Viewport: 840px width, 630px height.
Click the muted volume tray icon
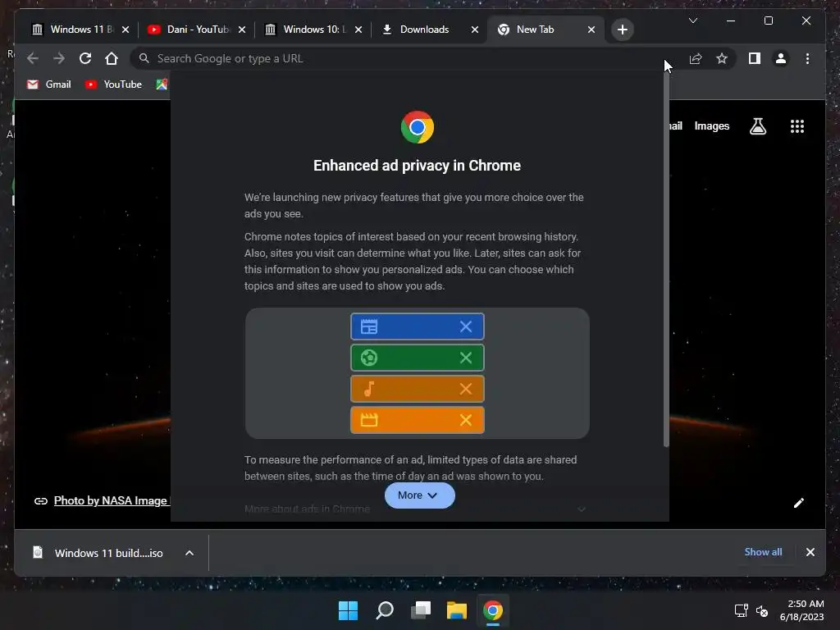762,610
